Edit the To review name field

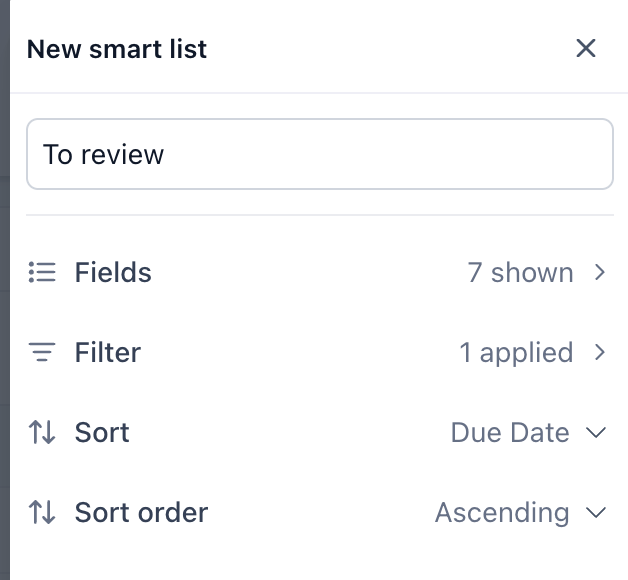tap(320, 154)
